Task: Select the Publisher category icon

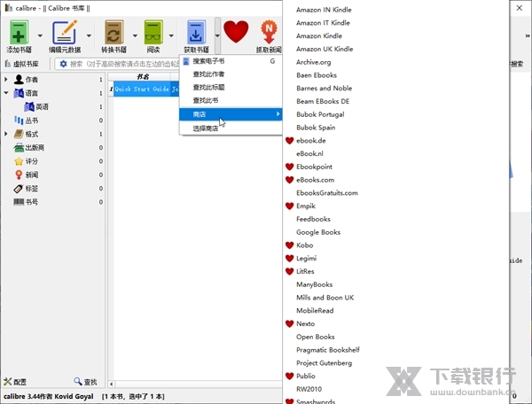Action: [x=19, y=147]
